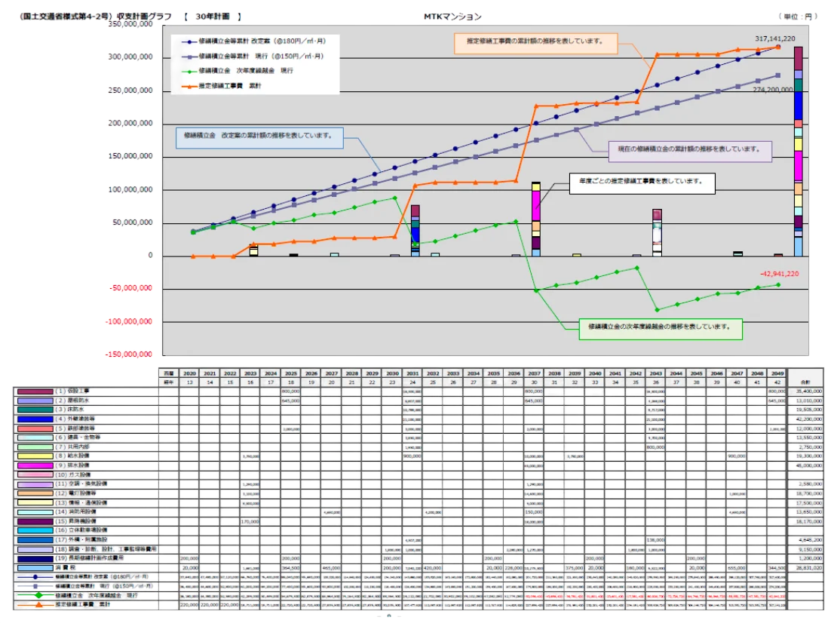The width and height of the screenshot is (840, 623).
Task: Click legend entry with @150円 現行
Action: pos(253,57)
